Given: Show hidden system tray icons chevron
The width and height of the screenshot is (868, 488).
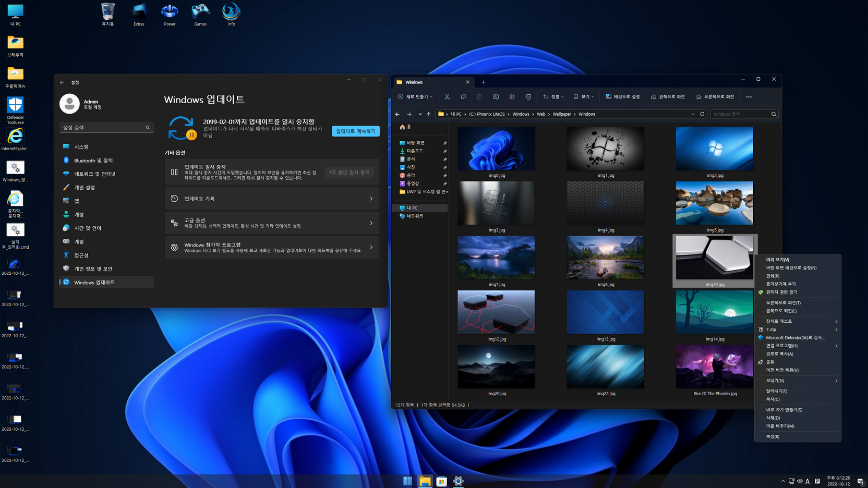Looking at the screenshot, I should pyautogui.click(x=783, y=481).
